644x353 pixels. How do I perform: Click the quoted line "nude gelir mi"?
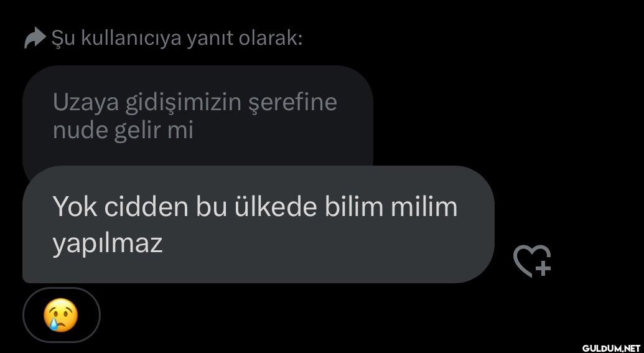coord(123,131)
